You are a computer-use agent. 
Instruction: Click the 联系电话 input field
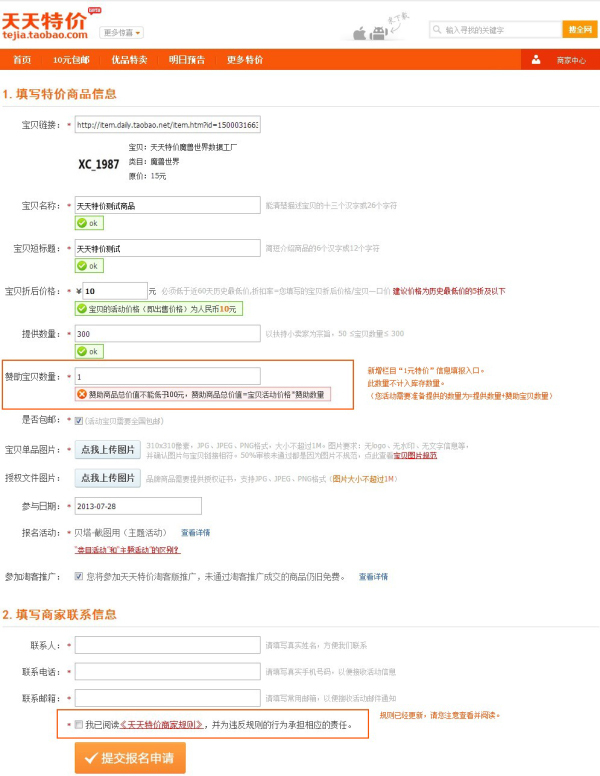point(168,672)
